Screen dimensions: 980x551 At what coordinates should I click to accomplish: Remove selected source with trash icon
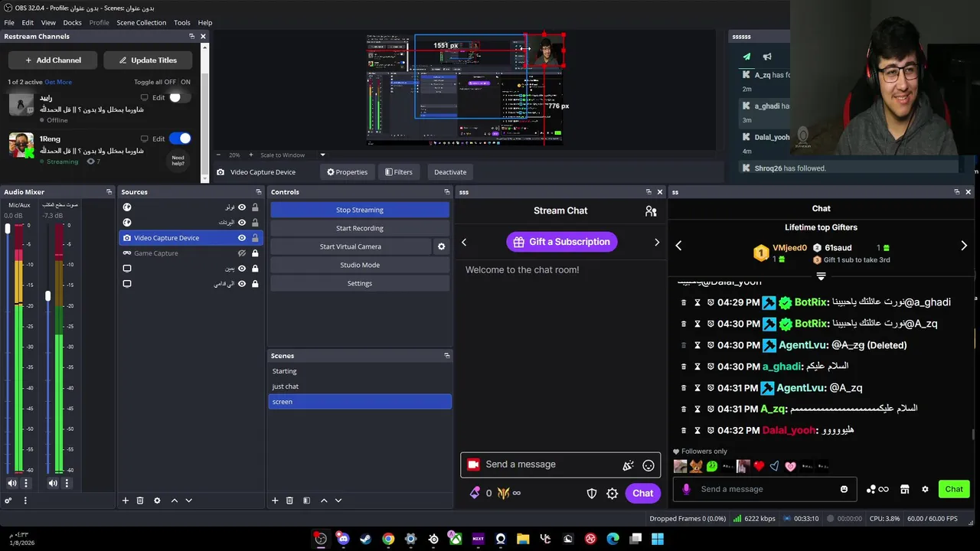[x=140, y=500]
